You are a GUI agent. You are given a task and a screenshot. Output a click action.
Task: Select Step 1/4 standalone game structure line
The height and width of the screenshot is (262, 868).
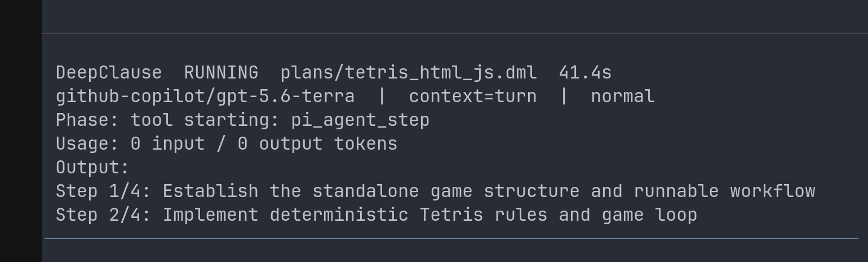click(436, 191)
